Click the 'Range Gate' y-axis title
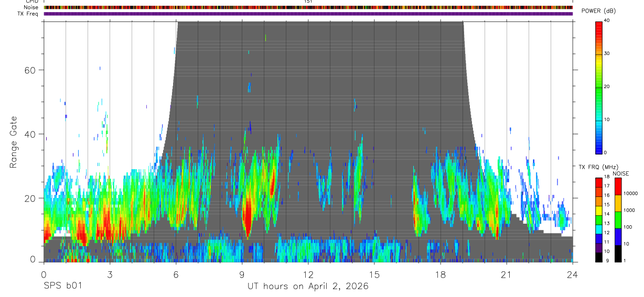The width and height of the screenshot is (644, 297). click(14, 142)
